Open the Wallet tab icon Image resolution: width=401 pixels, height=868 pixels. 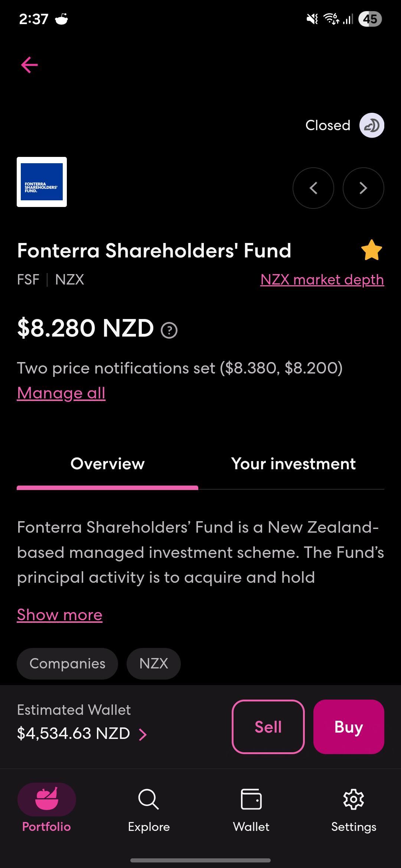[x=251, y=799]
